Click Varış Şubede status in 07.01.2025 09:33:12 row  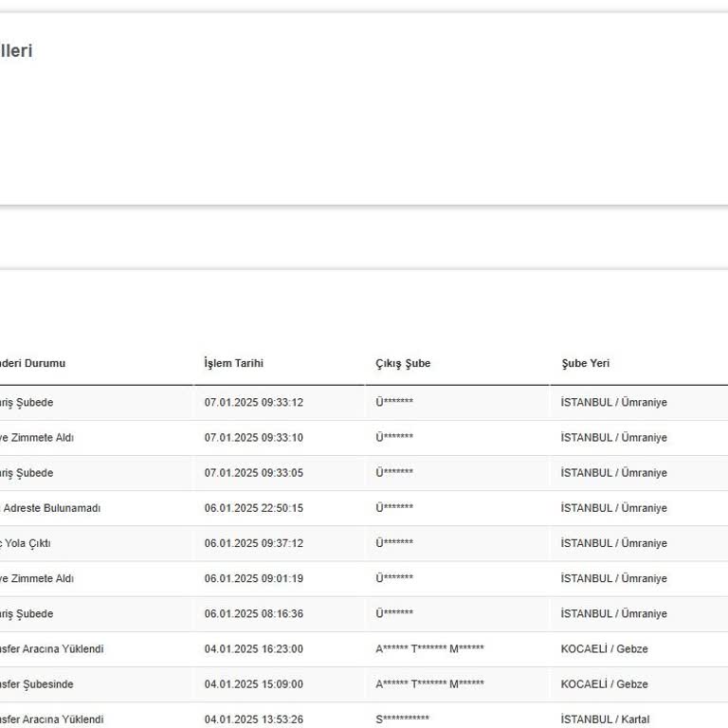tap(27, 403)
